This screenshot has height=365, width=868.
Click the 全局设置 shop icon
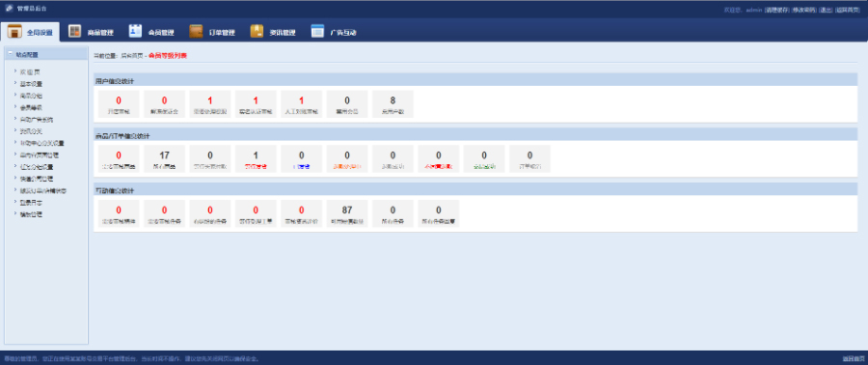pyautogui.click(x=14, y=32)
